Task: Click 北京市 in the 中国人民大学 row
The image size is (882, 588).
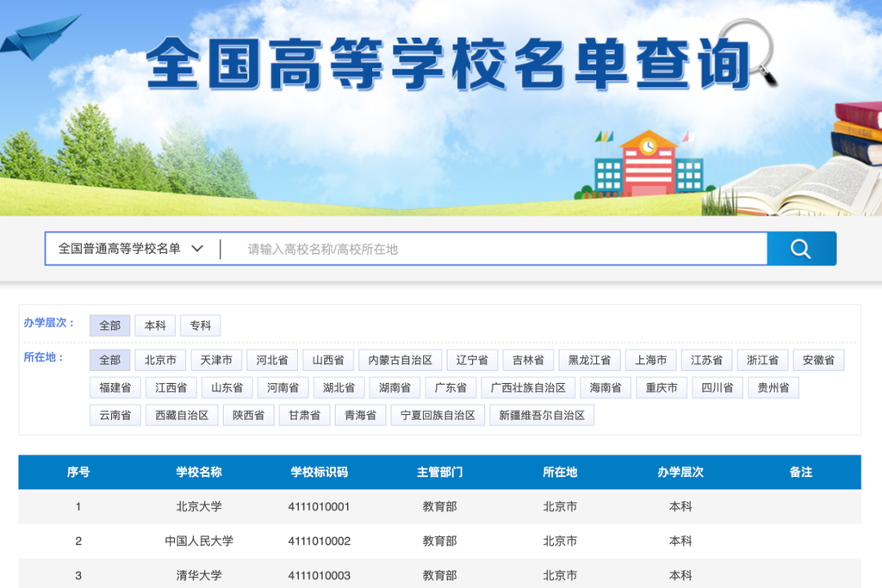Action: [560, 541]
